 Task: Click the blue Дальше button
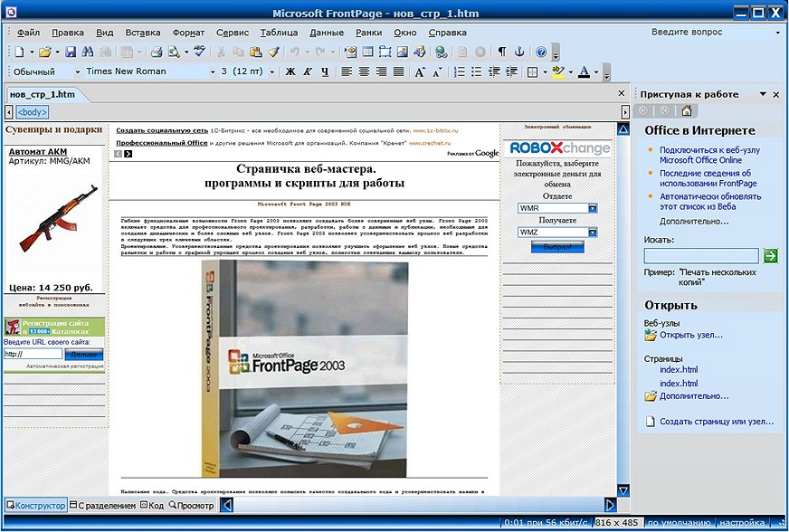[84, 355]
